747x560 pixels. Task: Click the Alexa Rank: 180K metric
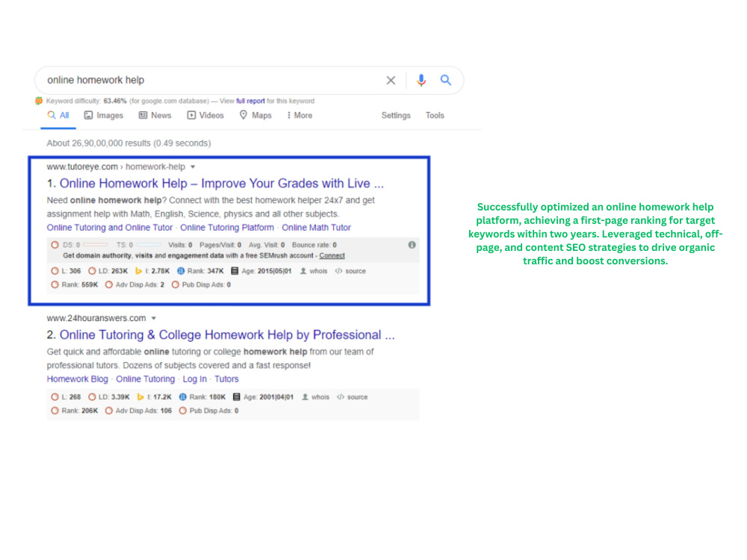click(x=202, y=397)
